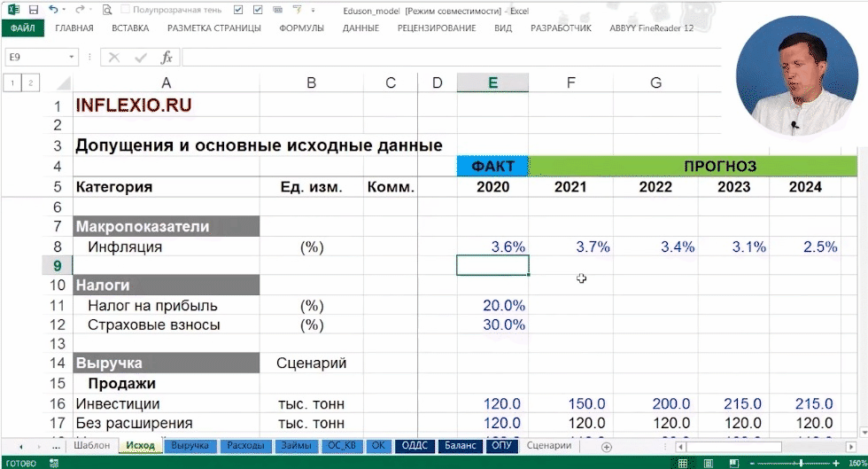
Task: Switch to the ОПУ sheet tab
Action: point(502,446)
